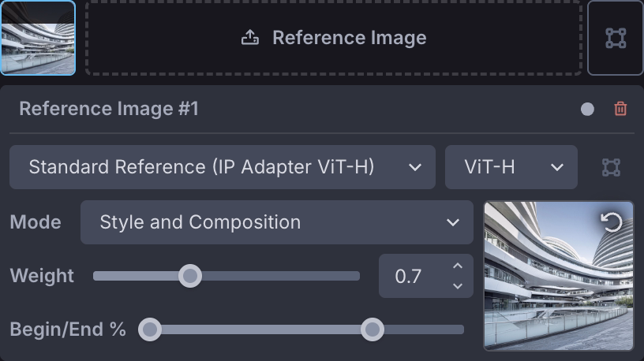
Task: Open the Standard Reference IP Adapter dropdown
Action: point(222,167)
